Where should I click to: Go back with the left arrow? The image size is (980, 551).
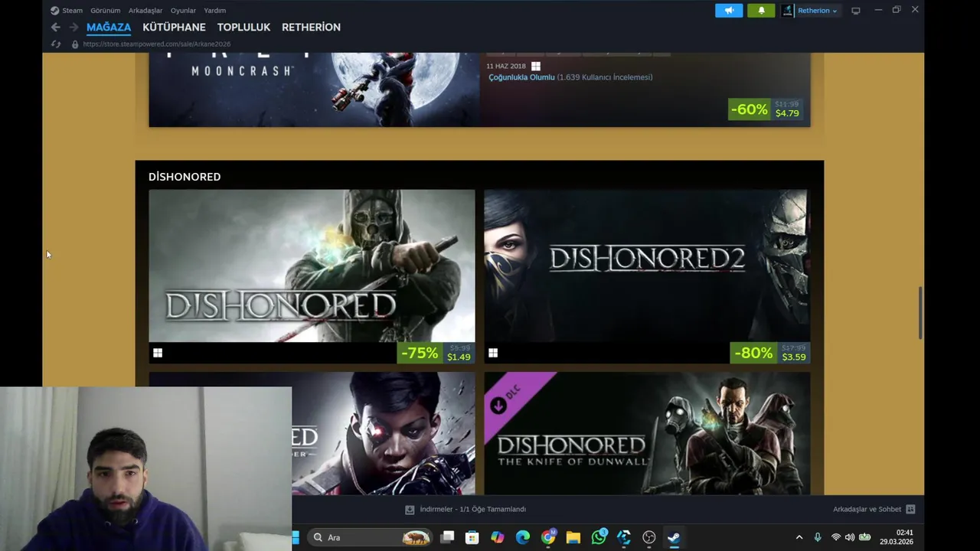55,27
